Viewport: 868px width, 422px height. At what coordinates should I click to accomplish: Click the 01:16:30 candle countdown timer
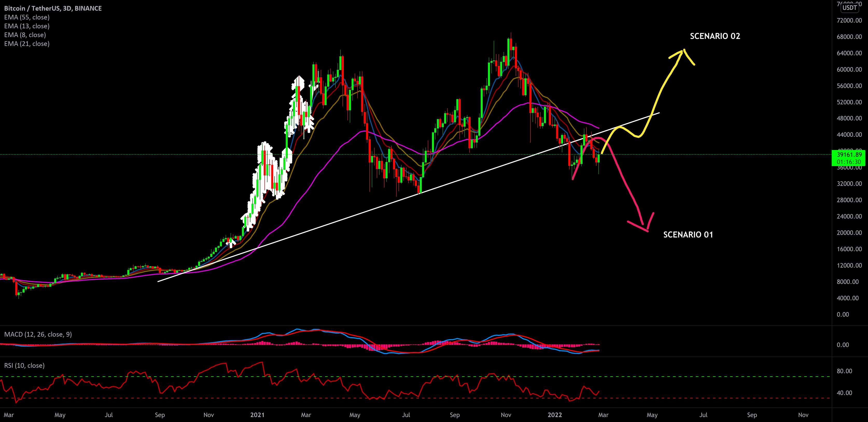[x=849, y=162]
